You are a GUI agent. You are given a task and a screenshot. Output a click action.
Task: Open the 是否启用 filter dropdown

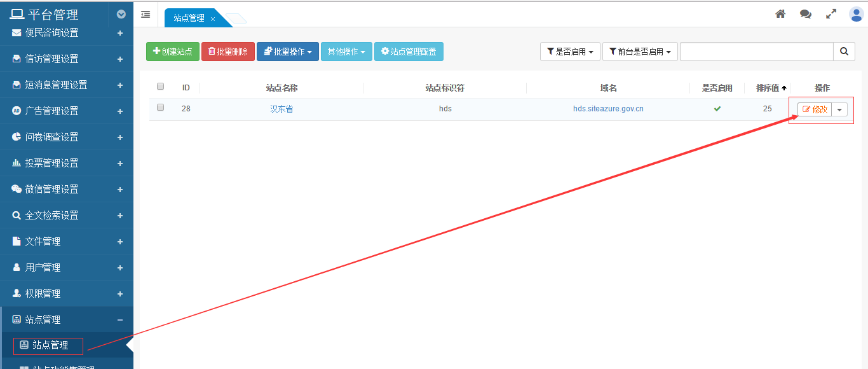(570, 52)
